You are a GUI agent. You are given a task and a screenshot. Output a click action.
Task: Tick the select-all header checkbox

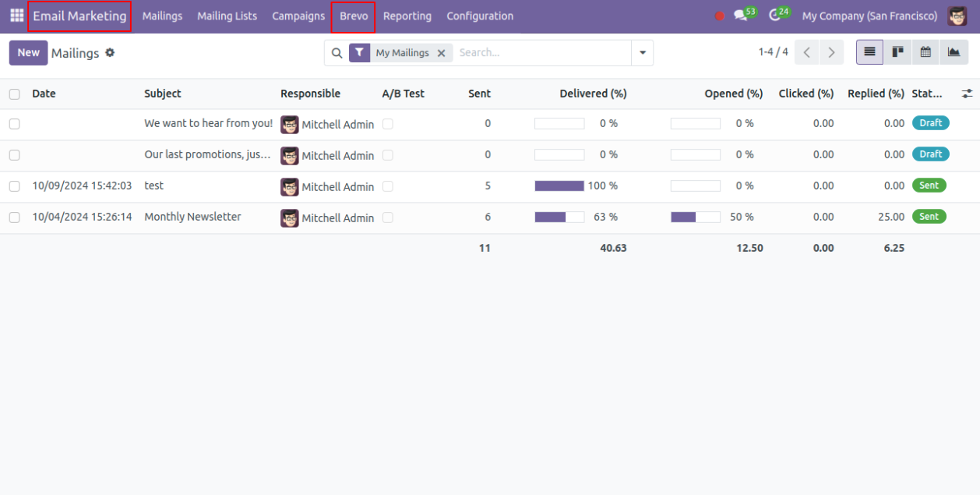pos(15,94)
